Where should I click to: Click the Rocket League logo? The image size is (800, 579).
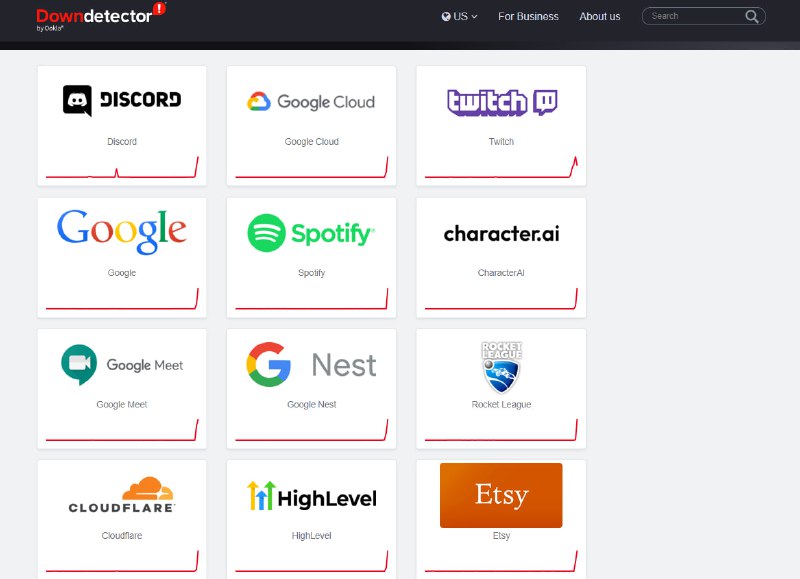(502, 367)
